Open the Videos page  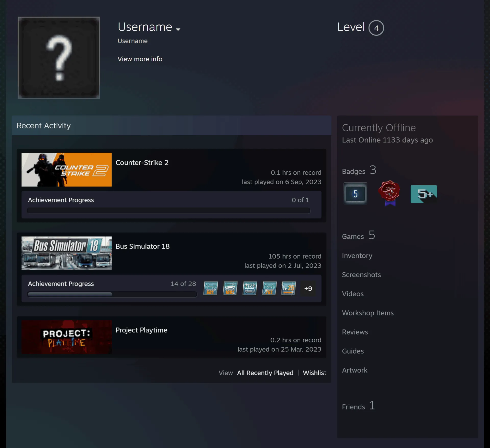[x=353, y=294]
